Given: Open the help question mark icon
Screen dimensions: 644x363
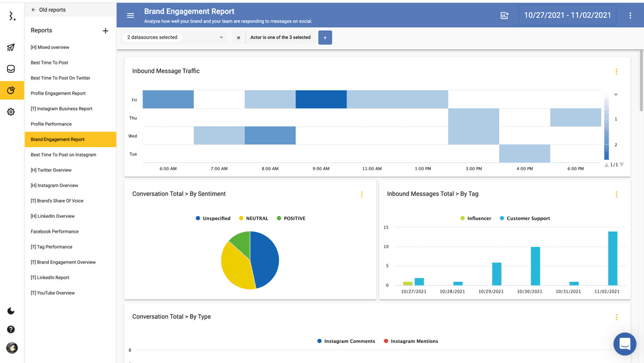Looking at the screenshot, I should 11,329.
